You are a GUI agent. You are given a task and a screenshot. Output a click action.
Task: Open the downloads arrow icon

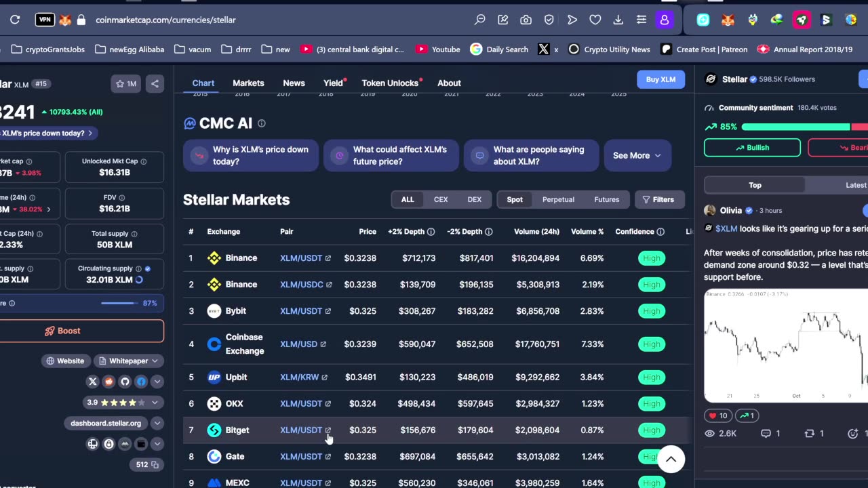click(618, 20)
